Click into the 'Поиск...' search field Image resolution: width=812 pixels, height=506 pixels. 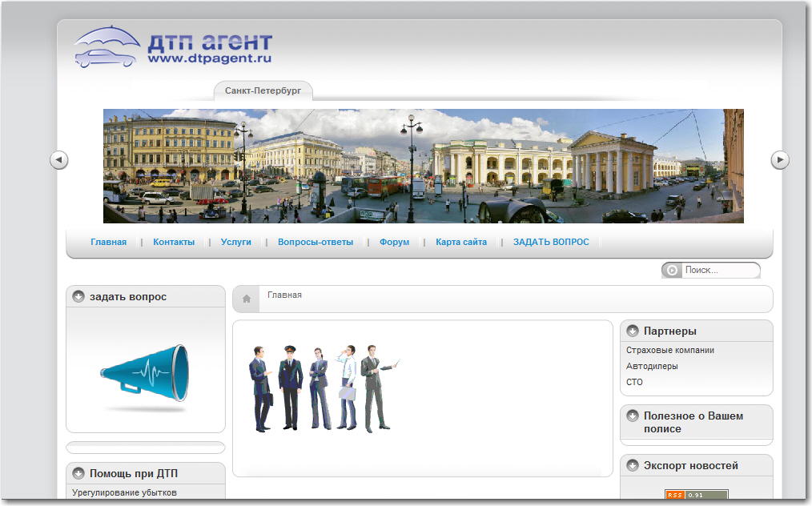tap(719, 271)
